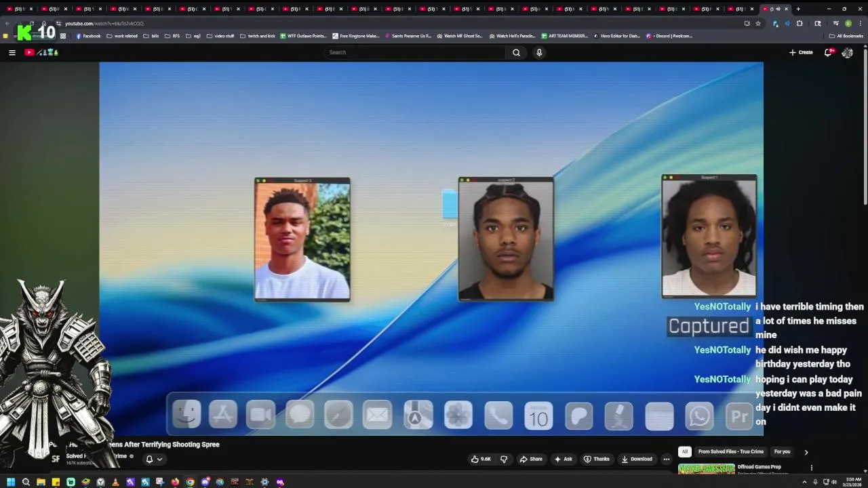Click the Mail envelope icon in the video dock
Image resolution: width=868 pixels, height=488 pixels.
coord(377,415)
